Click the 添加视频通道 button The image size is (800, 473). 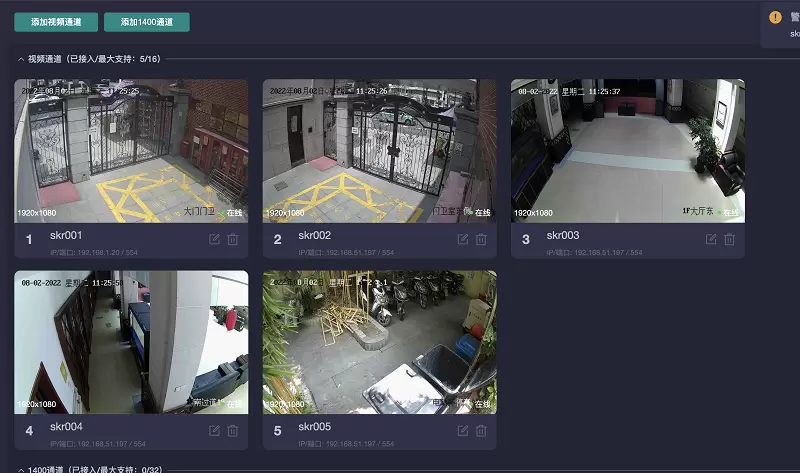(56, 21)
